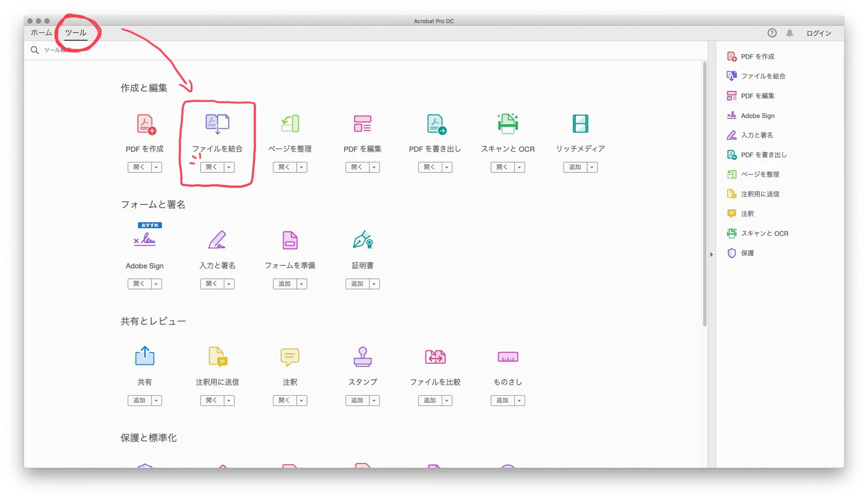Click the notifications bell icon
This screenshot has width=868, height=499.
tap(789, 33)
